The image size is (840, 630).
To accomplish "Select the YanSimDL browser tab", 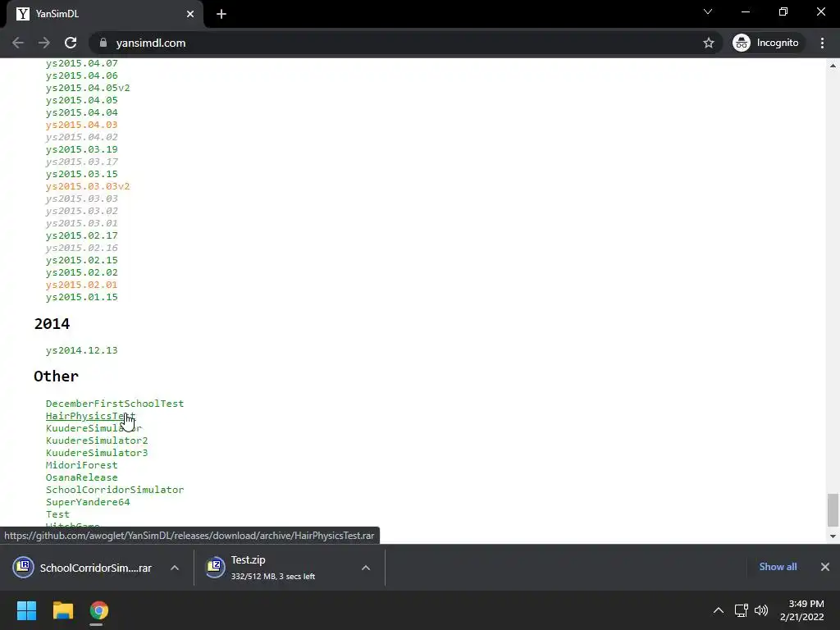I will coord(104,14).
